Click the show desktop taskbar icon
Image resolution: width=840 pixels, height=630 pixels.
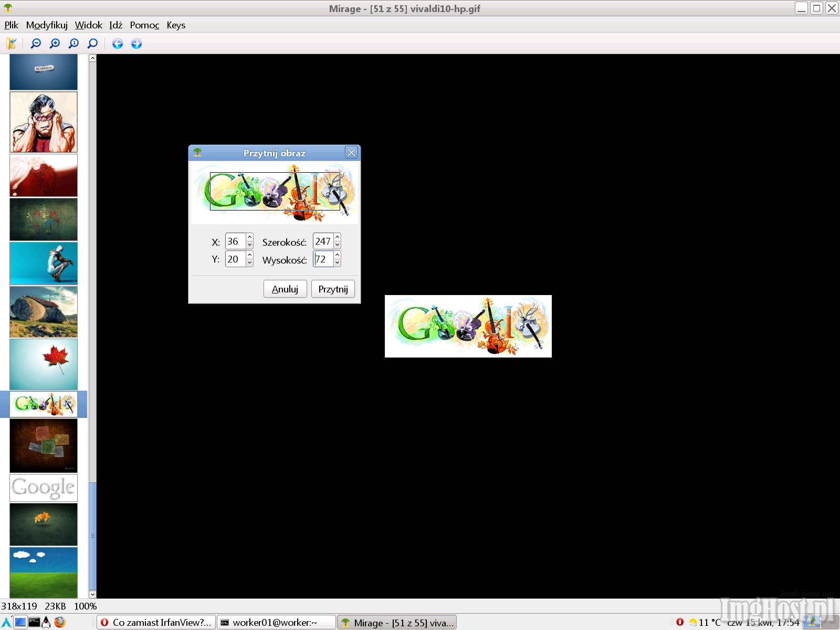pos(20,622)
